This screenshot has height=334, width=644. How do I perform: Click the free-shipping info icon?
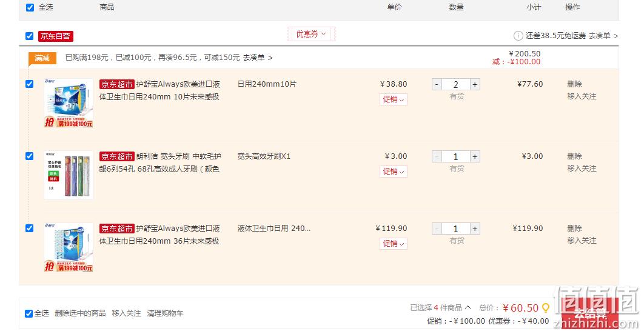click(x=518, y=36)
